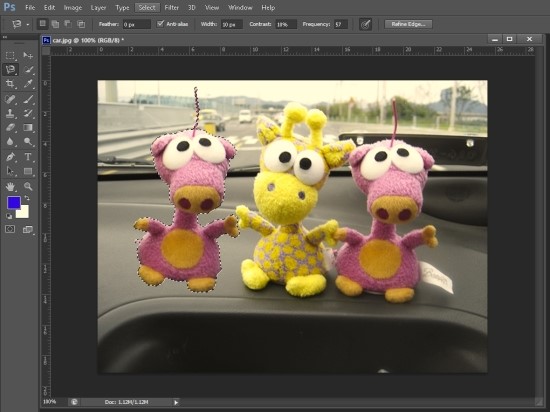The width and height of the screenshot is (550, 412).
Task: Expand the toolbox panel double arrows
Action: click(x=5, y=37)
